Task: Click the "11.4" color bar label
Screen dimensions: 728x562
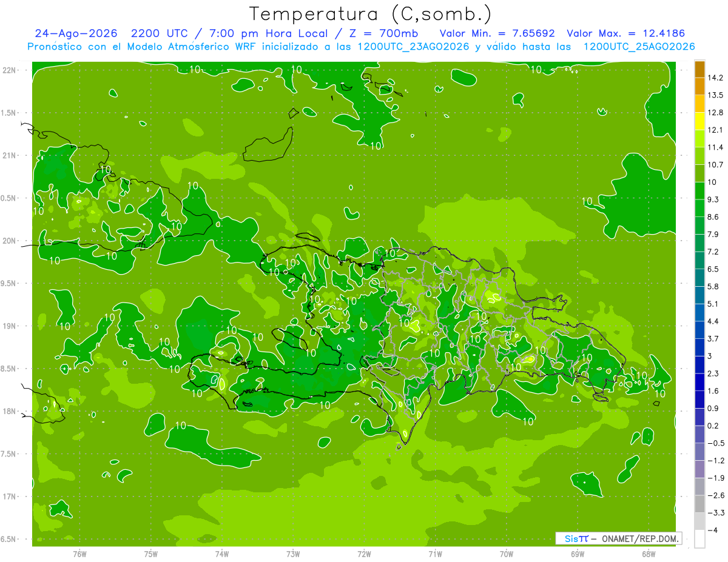Action: (715, 147)
